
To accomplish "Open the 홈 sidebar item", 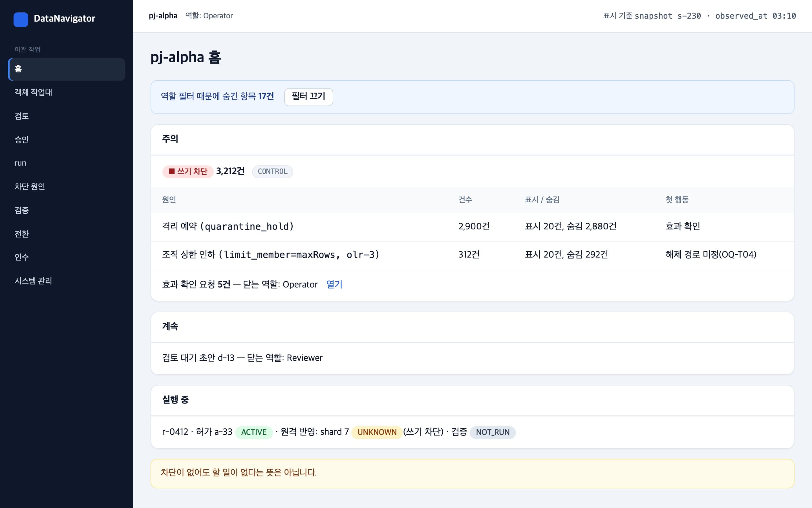I will 67,69.
